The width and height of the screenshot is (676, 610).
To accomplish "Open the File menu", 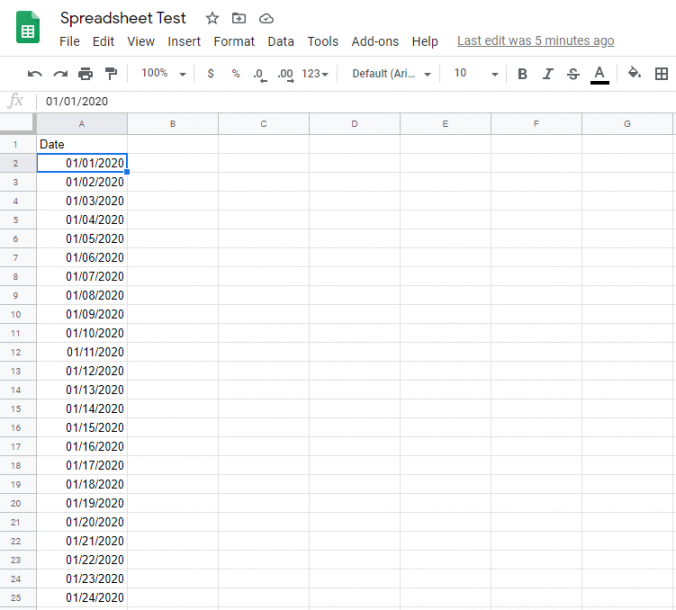I will pos(69,41).
